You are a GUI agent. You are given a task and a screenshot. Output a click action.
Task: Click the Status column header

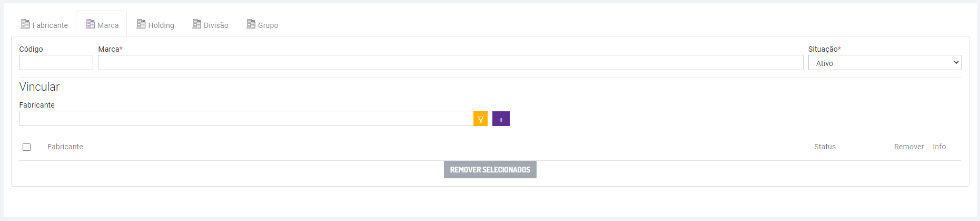[x=825, y=147]
